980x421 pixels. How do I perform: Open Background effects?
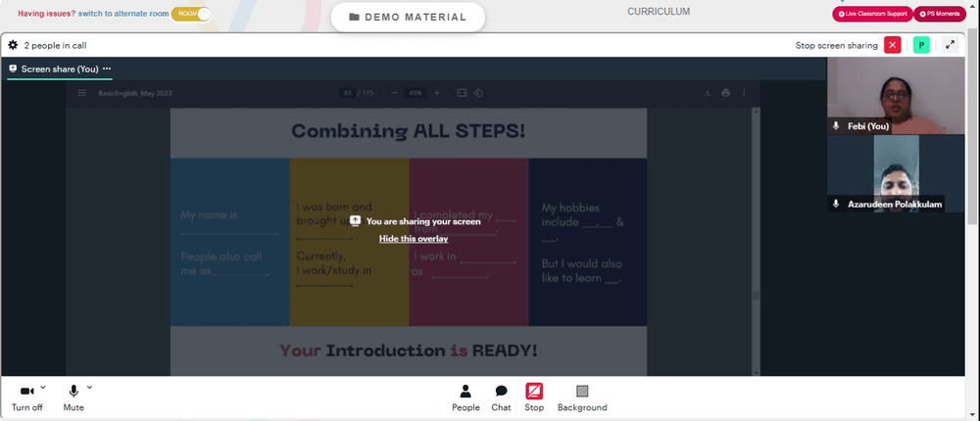point(582,398)
